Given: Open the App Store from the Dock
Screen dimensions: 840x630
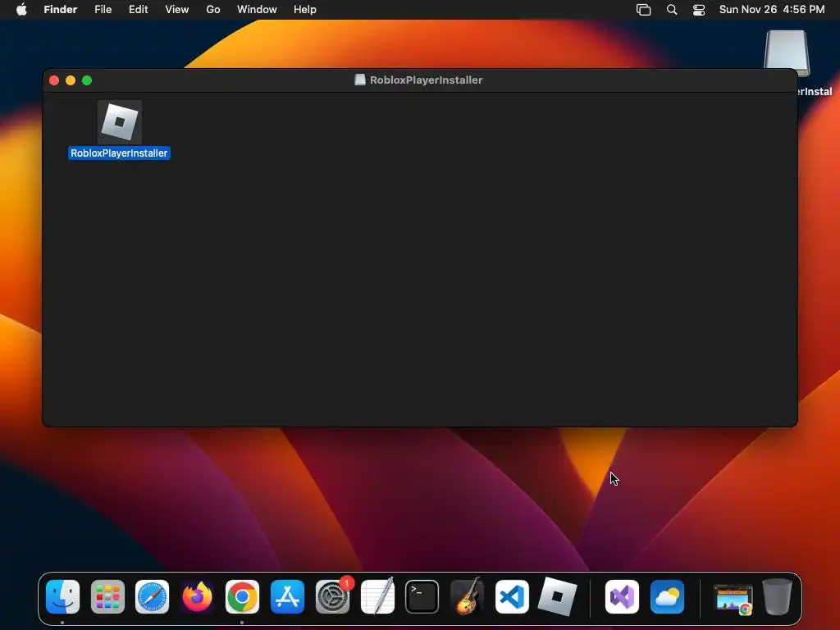Looking at the screenshot, I should [x=287, y=597].
